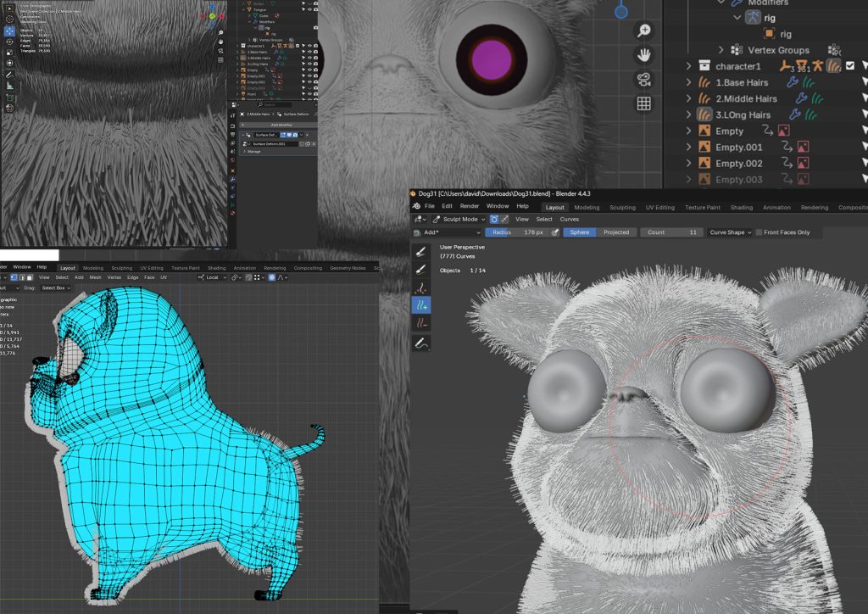This screenshot has height=614, width=868.
Task: Switch to Texture Paint tab in Dog31 window
Action: point(703,208)
